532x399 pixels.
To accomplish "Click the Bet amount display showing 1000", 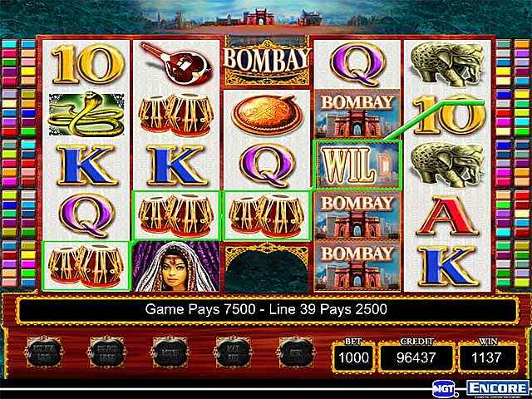I will click(353, 357).
